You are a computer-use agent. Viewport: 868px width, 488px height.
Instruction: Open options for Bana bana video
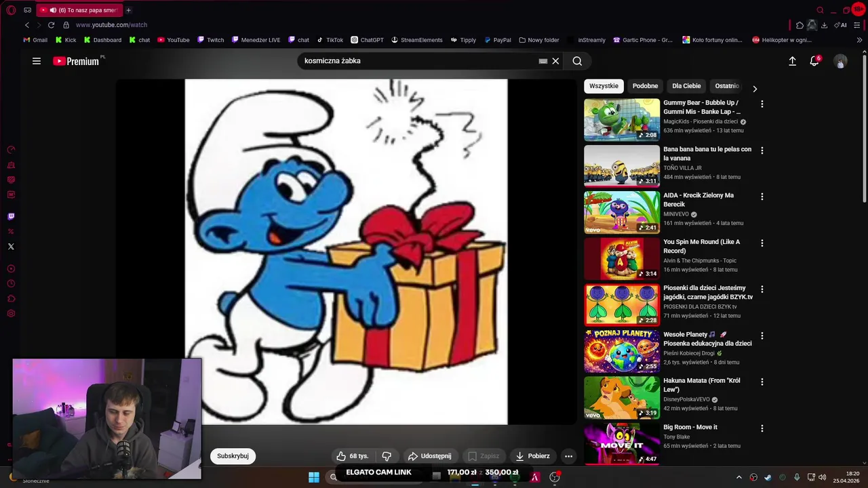(x=762, y=150)
